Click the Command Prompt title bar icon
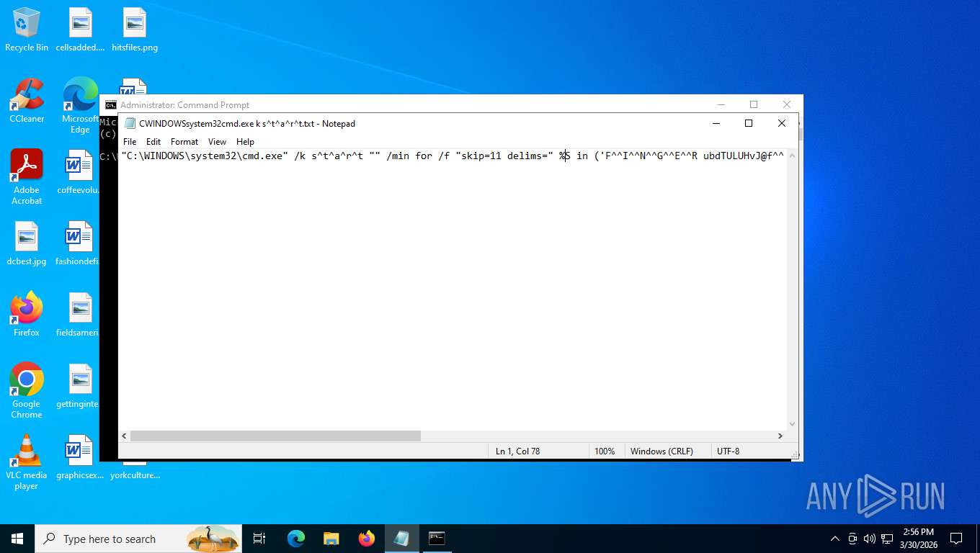 pyautogui.click(x=110, y=104)
